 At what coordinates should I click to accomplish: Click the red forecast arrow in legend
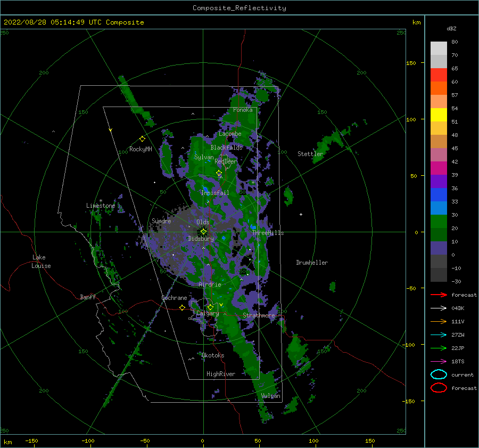tap(439, 295)
